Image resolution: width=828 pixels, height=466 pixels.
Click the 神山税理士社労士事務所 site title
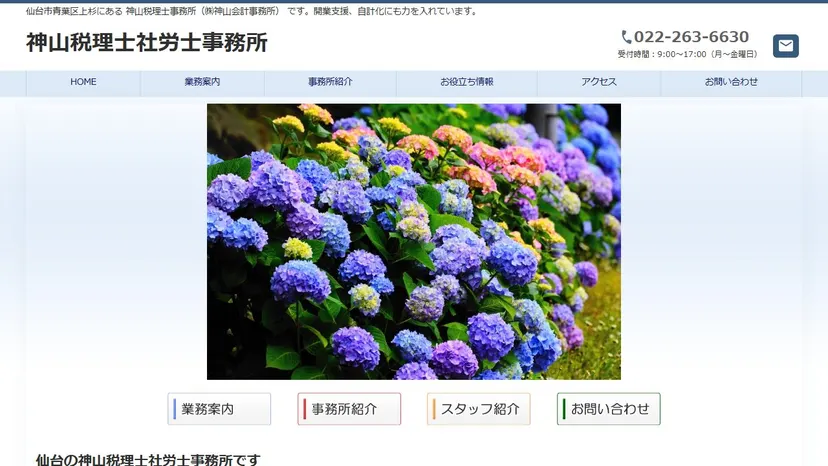pos(147,43)
